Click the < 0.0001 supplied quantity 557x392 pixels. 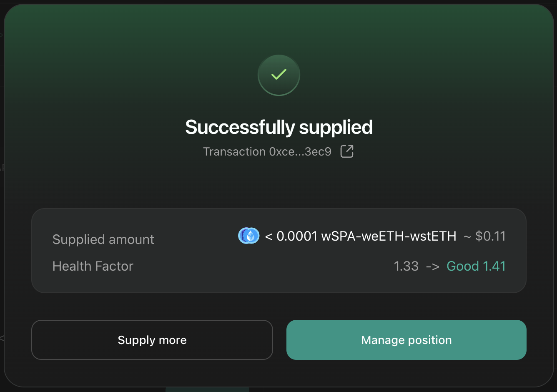click(x=291, y=236)
